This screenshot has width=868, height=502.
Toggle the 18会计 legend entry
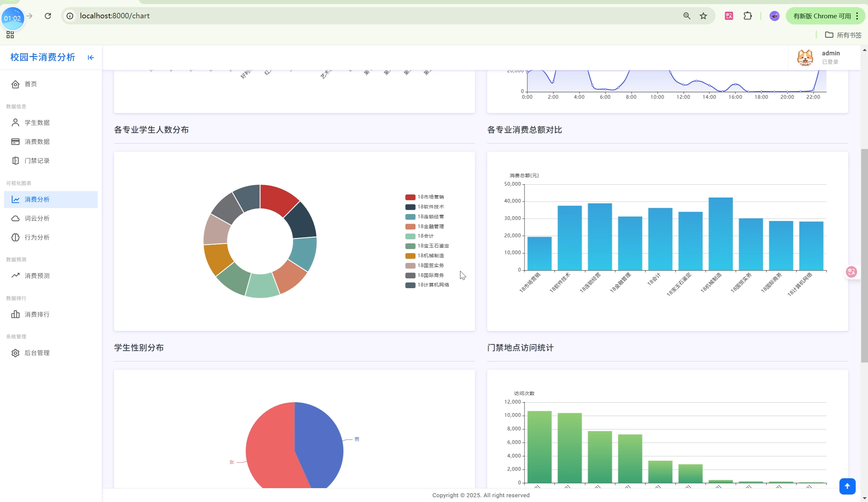[x=425, y=236]
